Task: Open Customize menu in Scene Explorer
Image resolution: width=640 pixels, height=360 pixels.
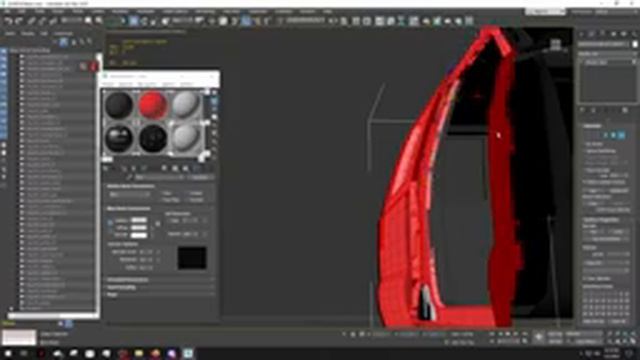Action: tap(63, 33)
